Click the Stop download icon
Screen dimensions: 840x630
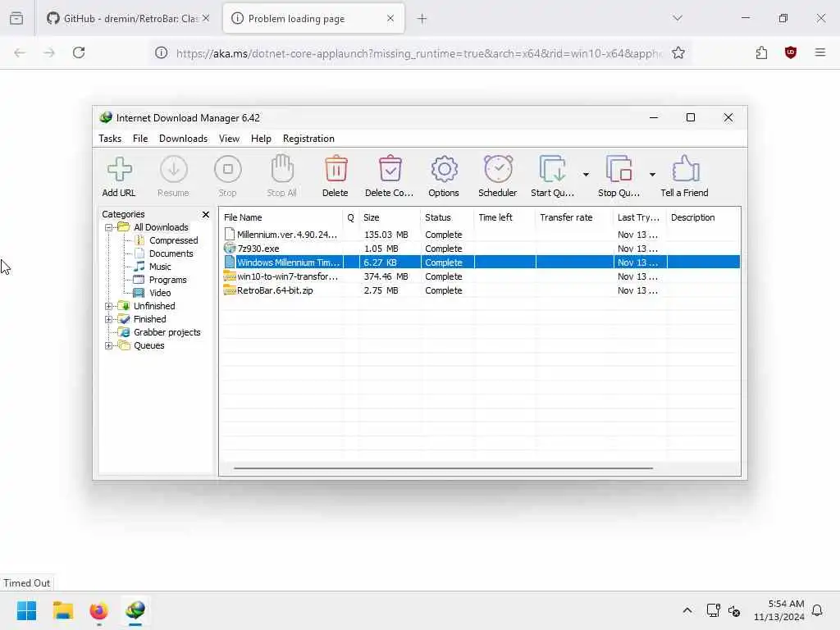click(228, 169)
